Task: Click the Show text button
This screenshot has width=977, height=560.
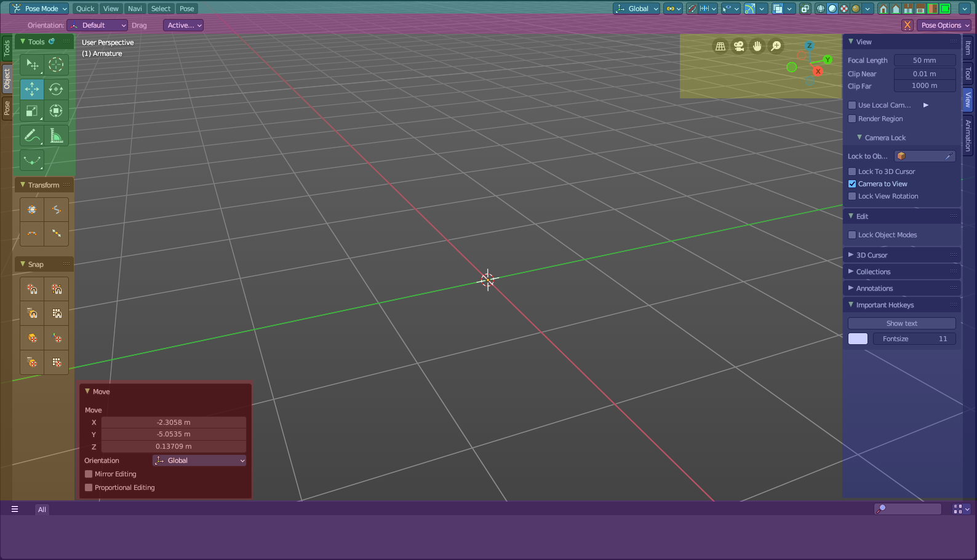Action: [902, 323]
